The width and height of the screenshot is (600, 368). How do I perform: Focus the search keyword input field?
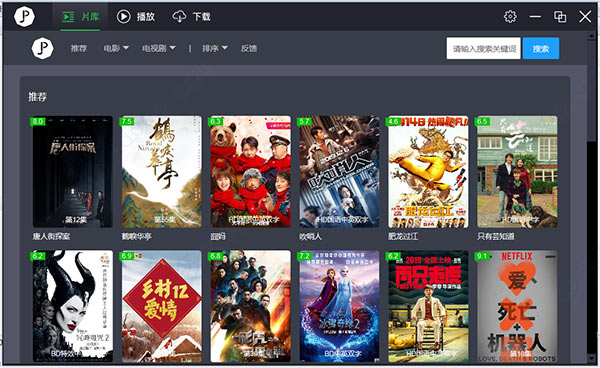click(x=483, y=49)
